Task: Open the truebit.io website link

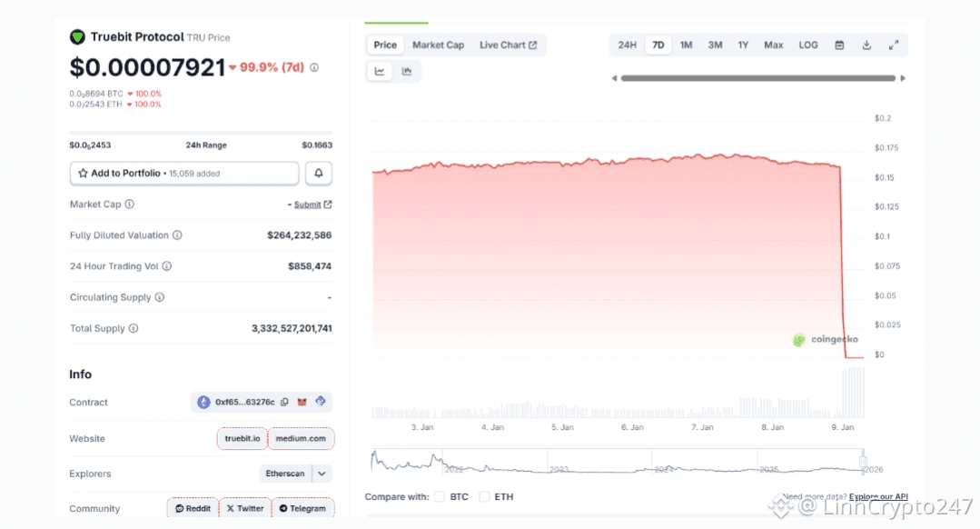Action: (x=243, y=438)
